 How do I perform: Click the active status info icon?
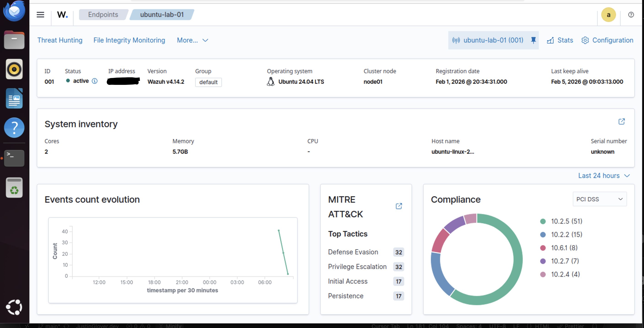point(94,81)
